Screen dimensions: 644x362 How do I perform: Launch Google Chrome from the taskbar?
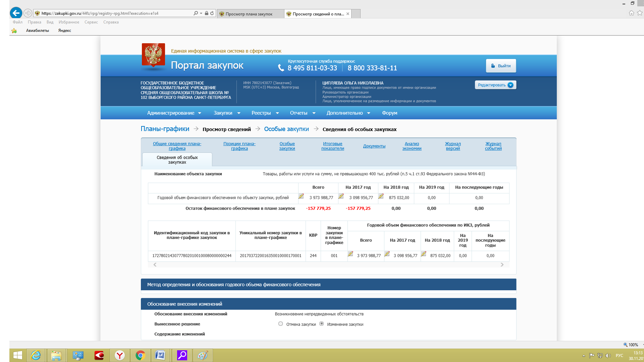pos(140,355)
